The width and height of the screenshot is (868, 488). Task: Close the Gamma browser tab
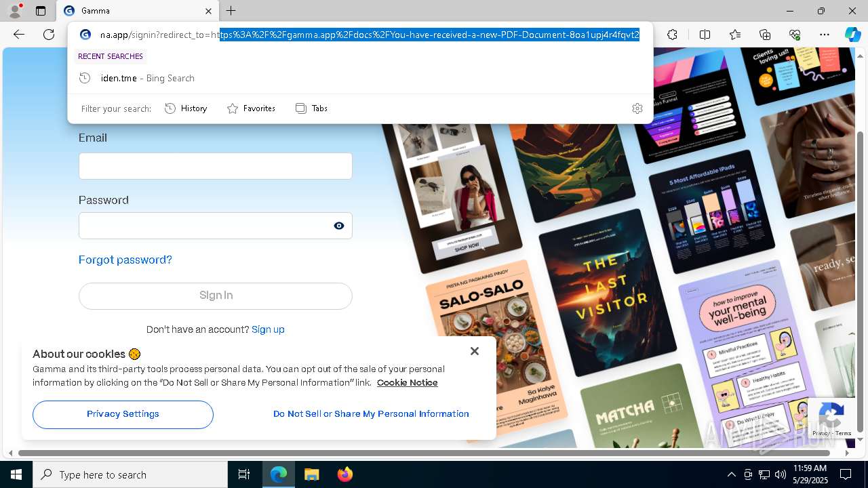click(208, 11)
